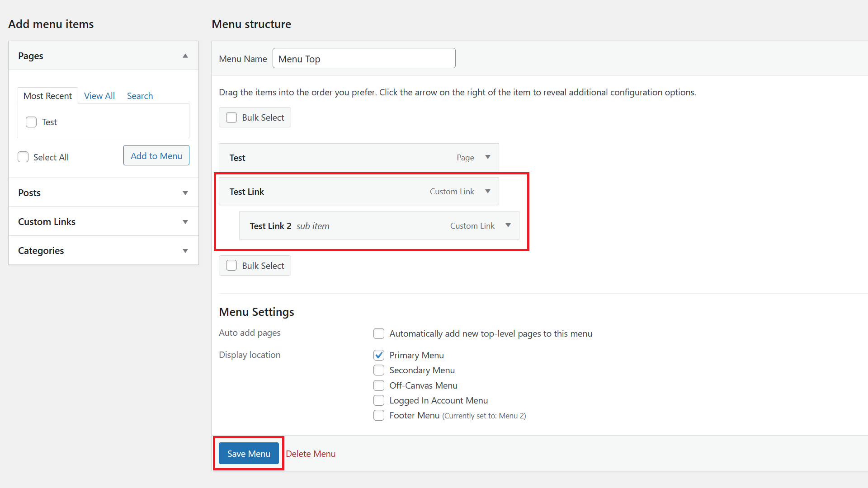Expand the Categories panel arrow
Screen dimensions: 868x488
tap(185, 251)
